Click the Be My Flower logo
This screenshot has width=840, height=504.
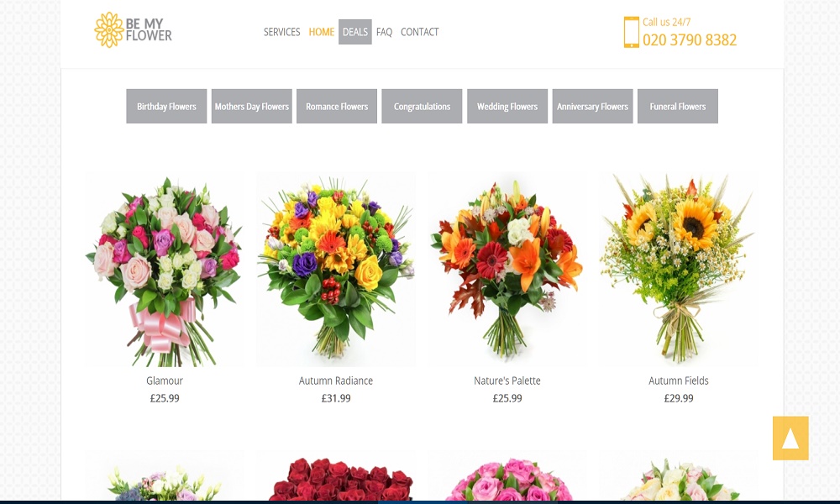point(133,30)
